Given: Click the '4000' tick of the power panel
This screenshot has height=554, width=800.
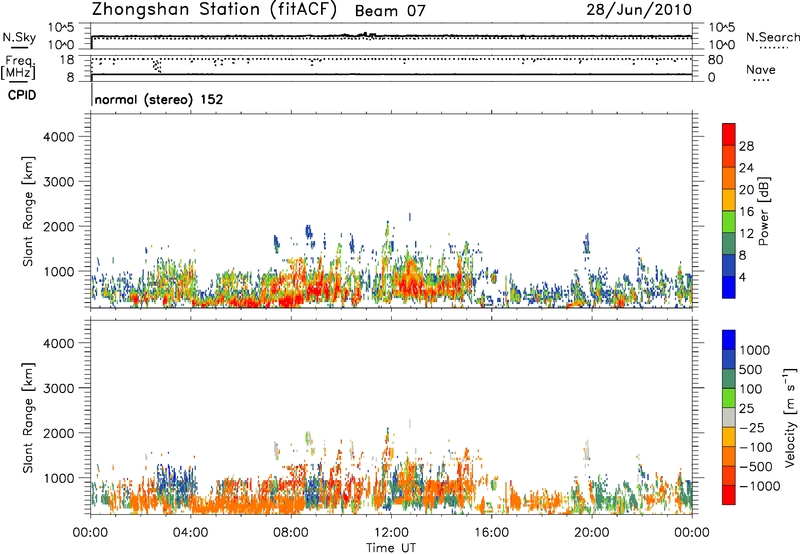Looking at the screenshot, I should 58,137.
